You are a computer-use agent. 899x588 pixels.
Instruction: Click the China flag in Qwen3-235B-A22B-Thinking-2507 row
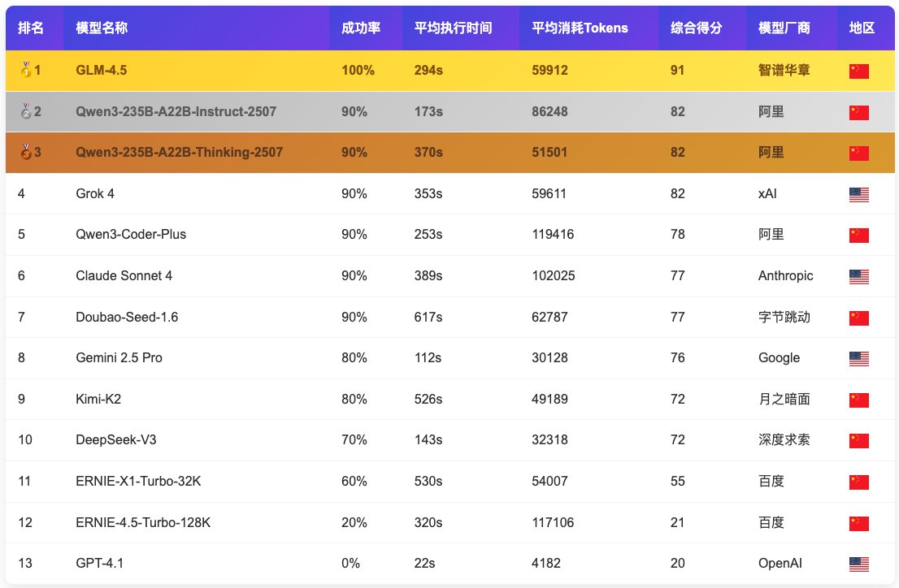[x=859, y=153]
